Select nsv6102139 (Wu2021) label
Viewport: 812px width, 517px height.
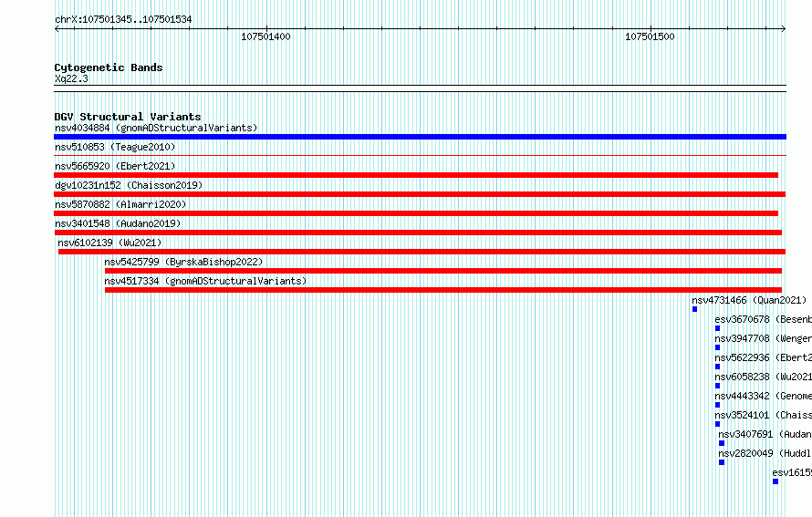coord(109,243)
